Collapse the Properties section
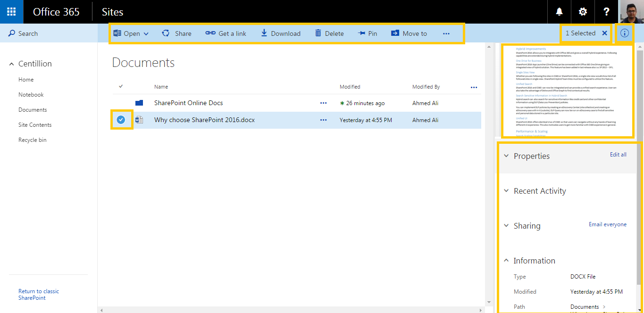Screen dimensions: 644x313 (507, 156)
